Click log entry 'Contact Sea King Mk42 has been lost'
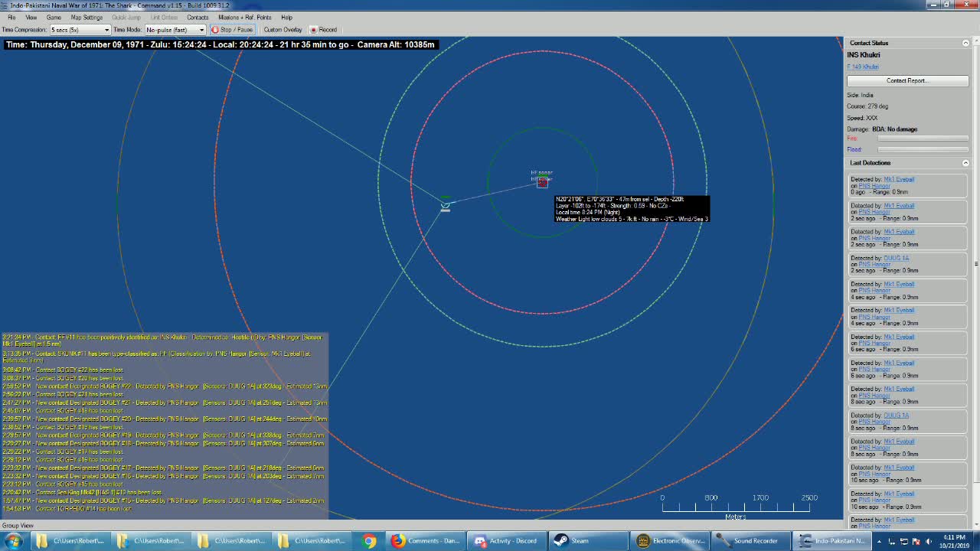 82,492
